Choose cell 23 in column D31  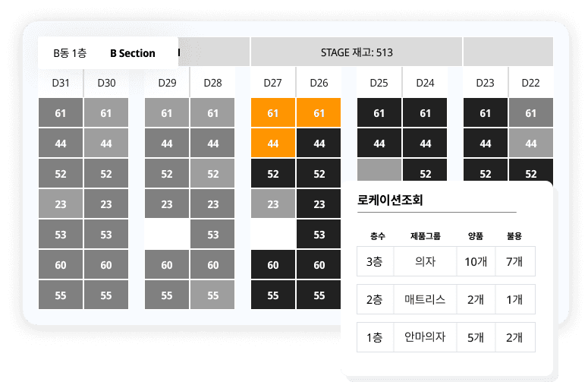coord(61,204)
